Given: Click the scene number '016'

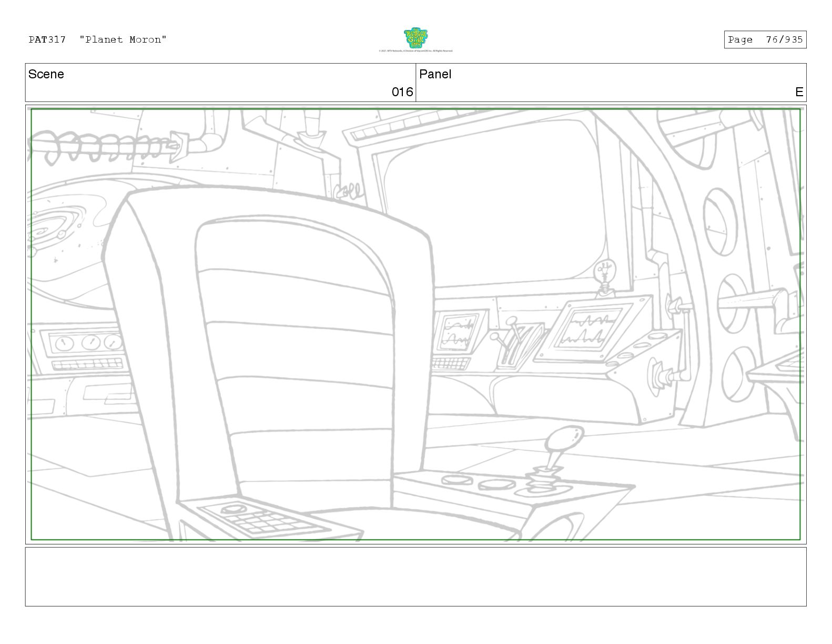Looking at the screenshot, I should [x=402, y=92].
